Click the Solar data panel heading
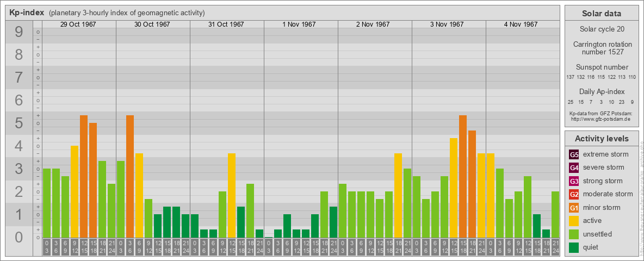 (602, 14)
